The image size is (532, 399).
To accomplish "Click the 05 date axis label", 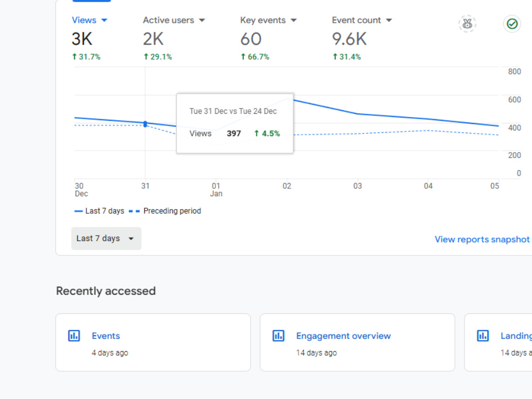I will tap(495, 186).
